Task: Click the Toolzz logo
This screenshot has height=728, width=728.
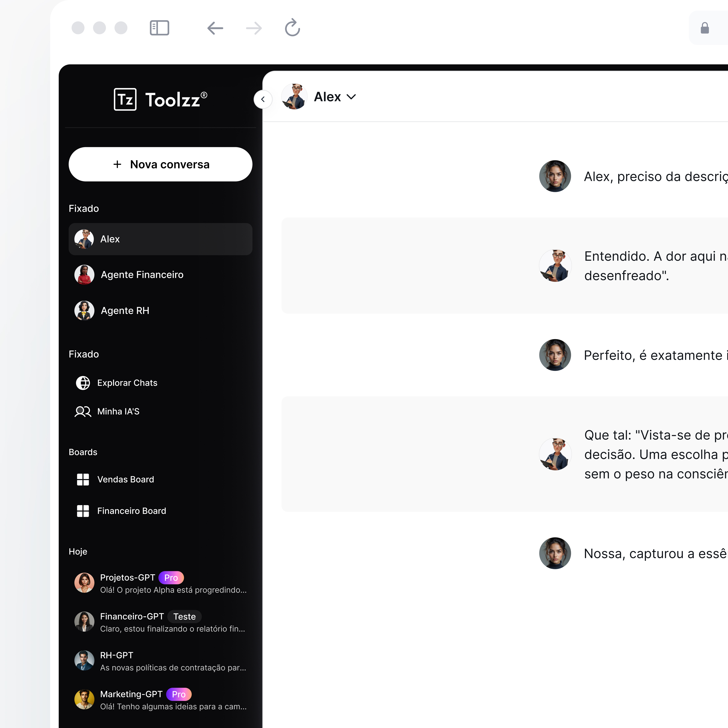Action: (x=161, y=99)
